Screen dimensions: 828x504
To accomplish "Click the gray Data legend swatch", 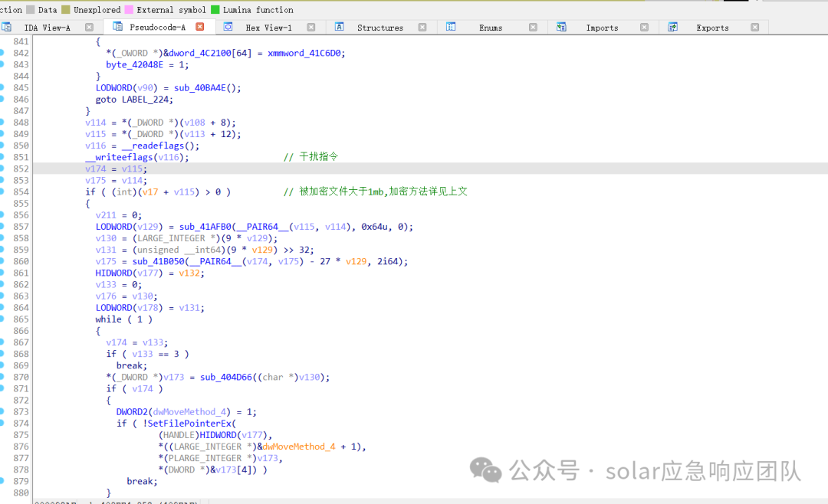I will (30, 9).
